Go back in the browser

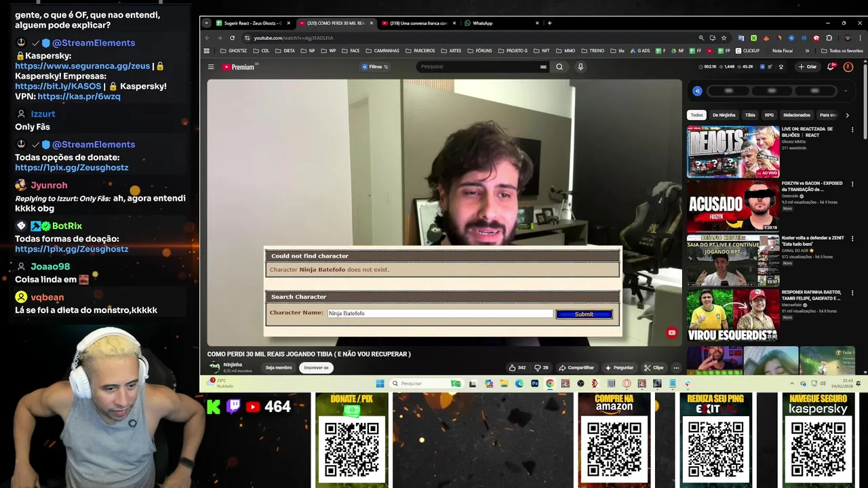(208, 38)
